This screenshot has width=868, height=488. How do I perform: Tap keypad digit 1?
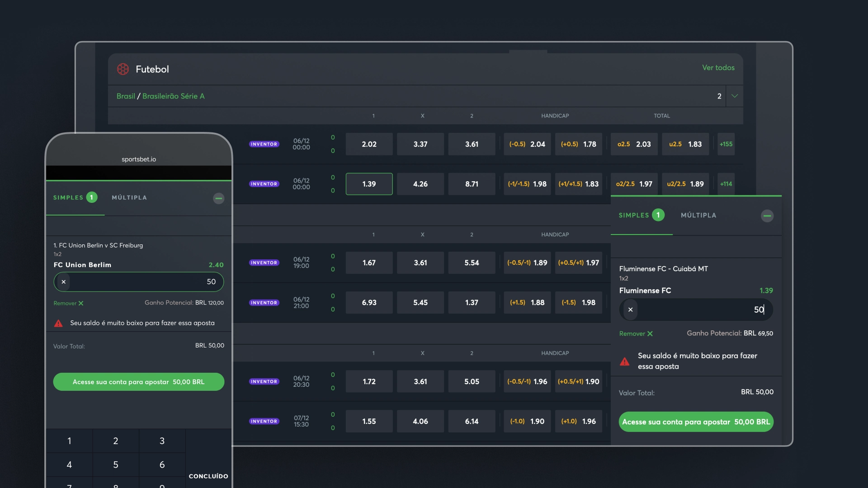tap(69, 441)
